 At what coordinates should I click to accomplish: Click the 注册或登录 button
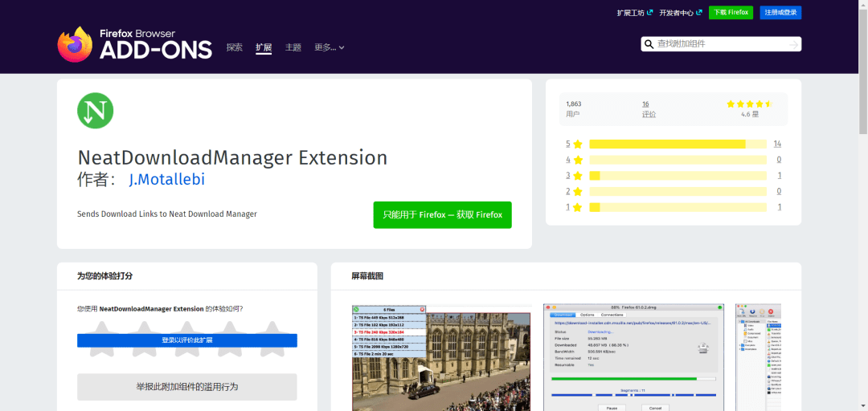780,12
